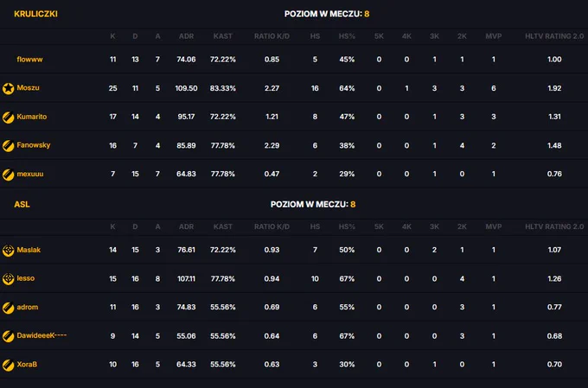Select the KRULICZKI team name
Viewport: 588px width, 388px height.
click(x=35, y=14)
